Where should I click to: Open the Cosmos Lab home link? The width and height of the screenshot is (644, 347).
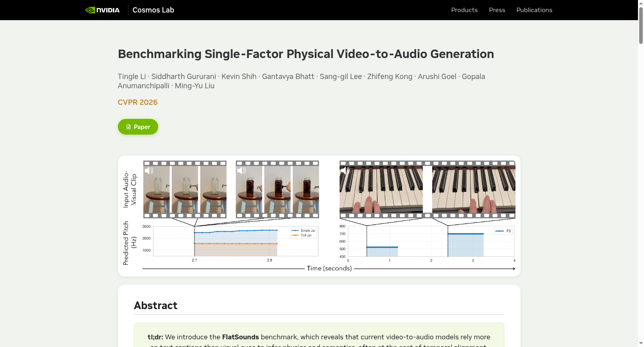pos(153,10)
